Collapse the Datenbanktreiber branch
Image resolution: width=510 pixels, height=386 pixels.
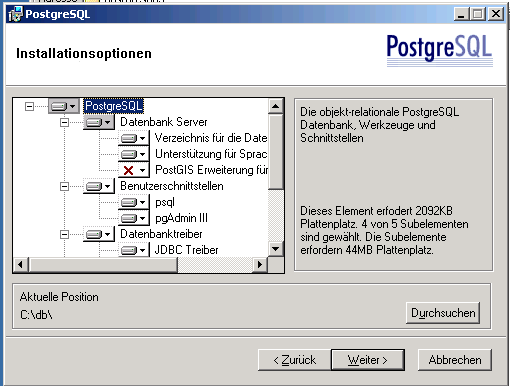click(x=64, y=234)
